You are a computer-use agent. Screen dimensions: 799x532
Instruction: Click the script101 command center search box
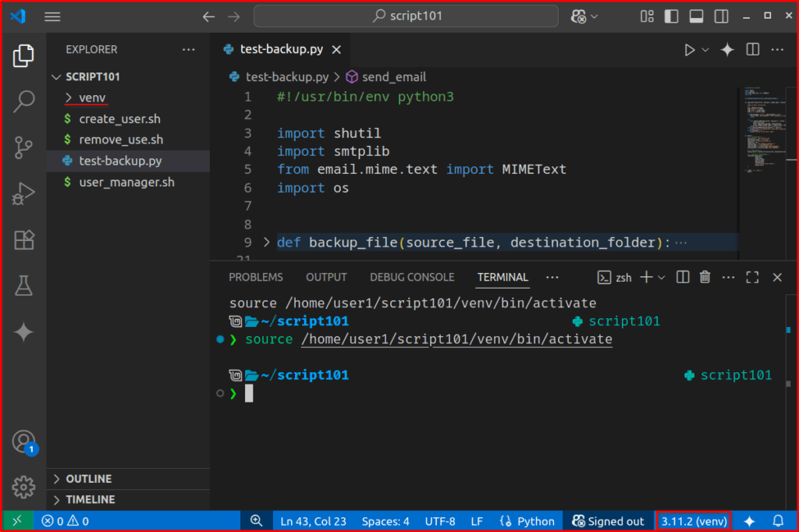(x=406, y=16)
